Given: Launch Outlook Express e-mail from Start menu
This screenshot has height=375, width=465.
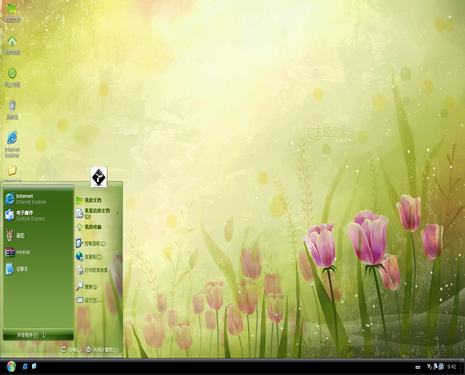Looking at the screenshot, I should coord(24,215).
